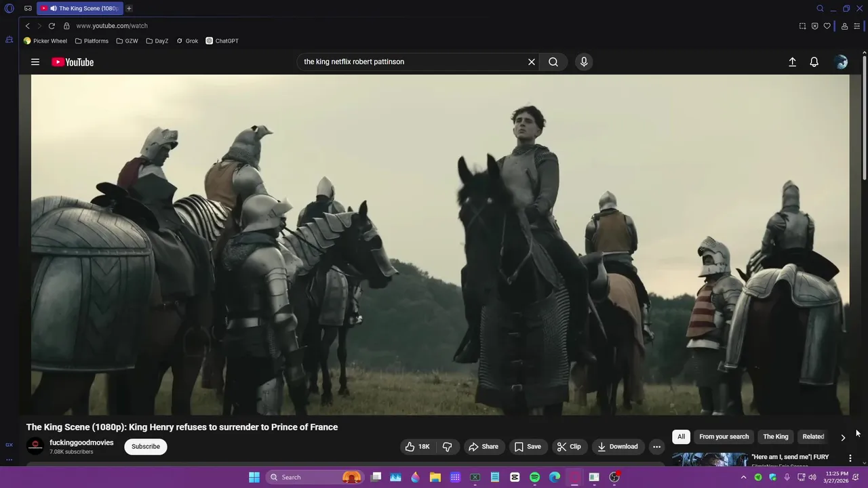Show hidden system tray icons chevron
The height and width of the screenshot is (488, 868).
pyautogui.click(x=744, y=477)
